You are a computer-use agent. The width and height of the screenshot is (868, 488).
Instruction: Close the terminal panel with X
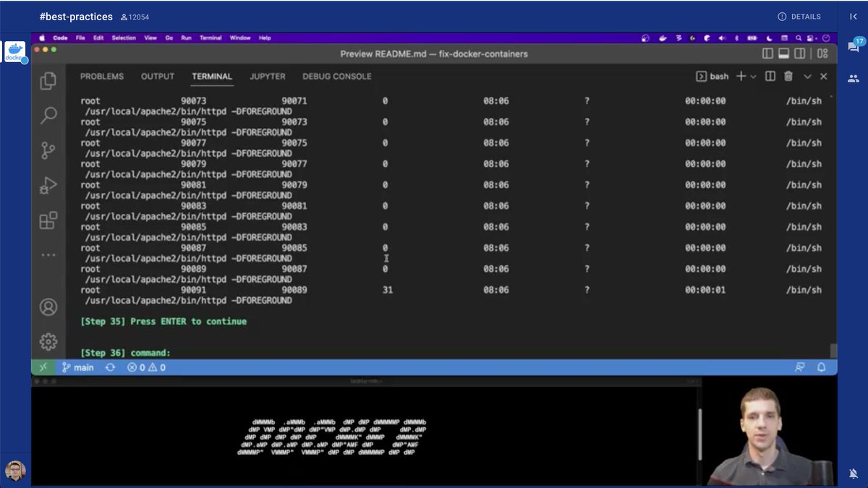pos(823,76)
